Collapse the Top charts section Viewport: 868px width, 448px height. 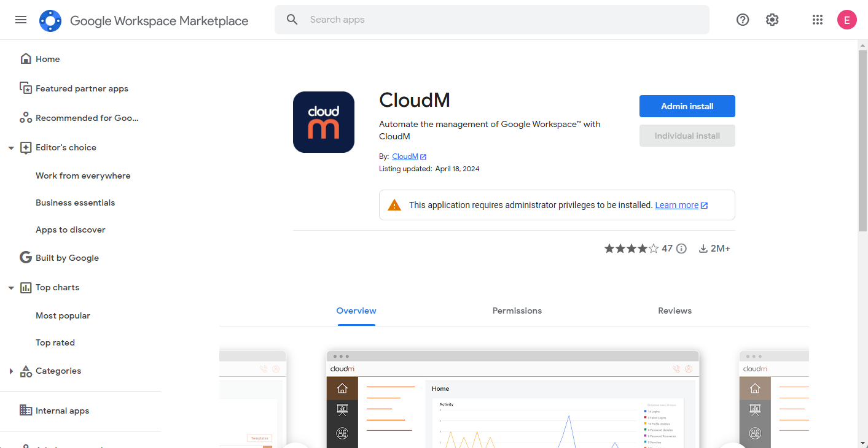point(11,288)
